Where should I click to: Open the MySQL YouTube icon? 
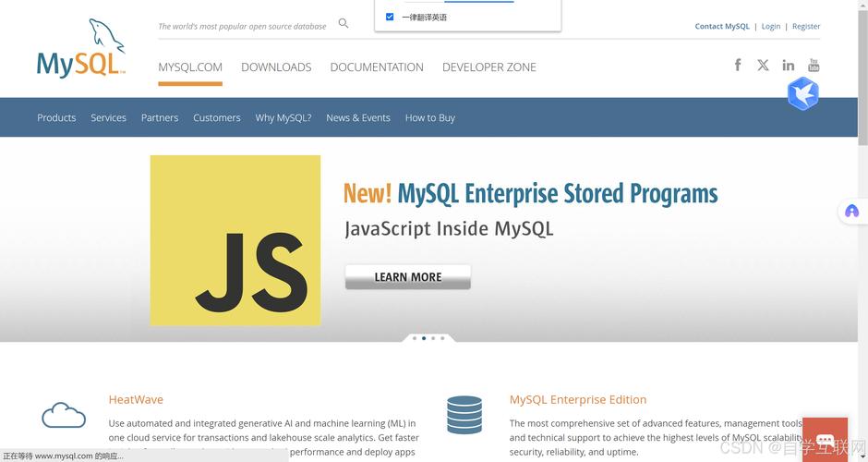point(814,65)
